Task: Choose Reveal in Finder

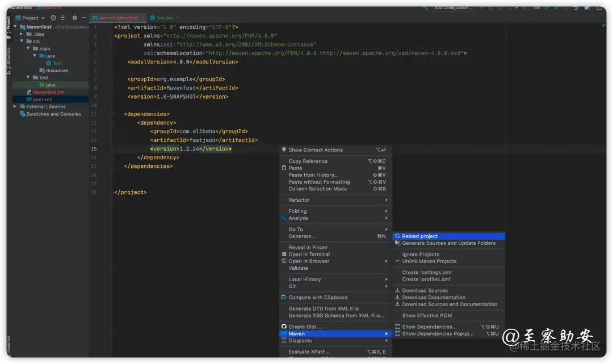Action: pos(335,248)
